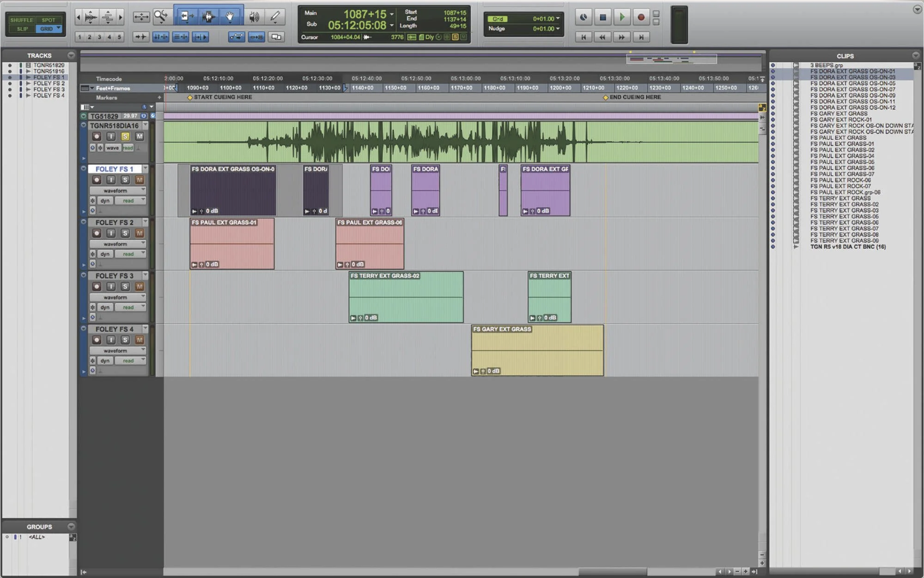Enable SHUFFLE edit mode
Image resolution: width=924 pixels, height=578 pixels.
click(22, 20)
